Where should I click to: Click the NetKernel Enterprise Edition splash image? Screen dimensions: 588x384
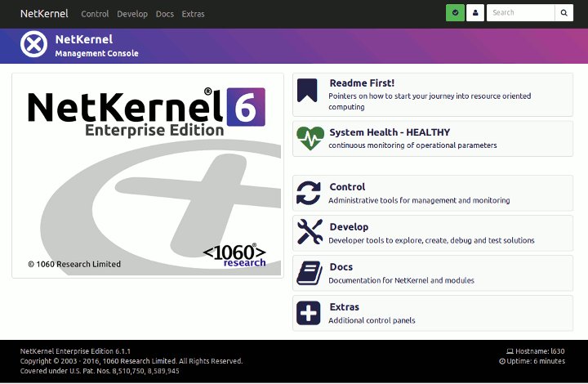pos(148,176)
